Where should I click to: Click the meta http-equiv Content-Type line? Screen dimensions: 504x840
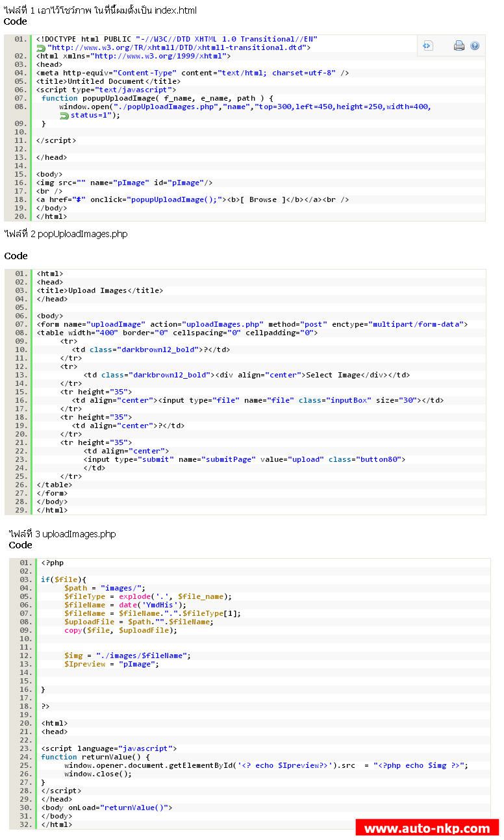click(192, 73)
